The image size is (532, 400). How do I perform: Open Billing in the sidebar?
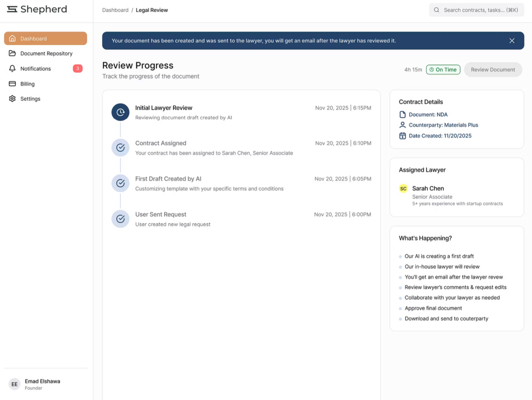[x=46, y=84]
